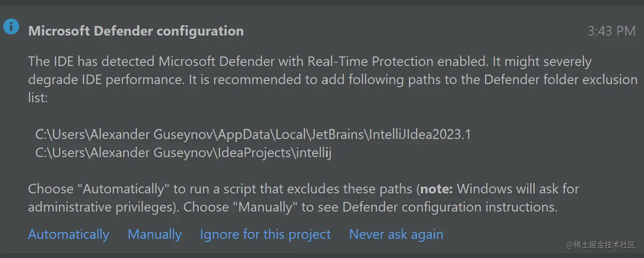Click the 3:43 PM timestamp
644x258 pixels.
(x=611, y=31)
